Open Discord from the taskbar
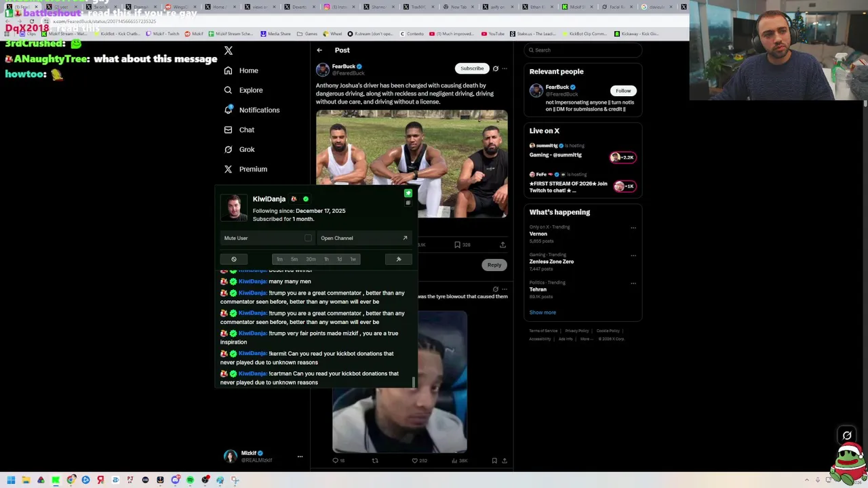The image size is (868, 488). [175, 480]
